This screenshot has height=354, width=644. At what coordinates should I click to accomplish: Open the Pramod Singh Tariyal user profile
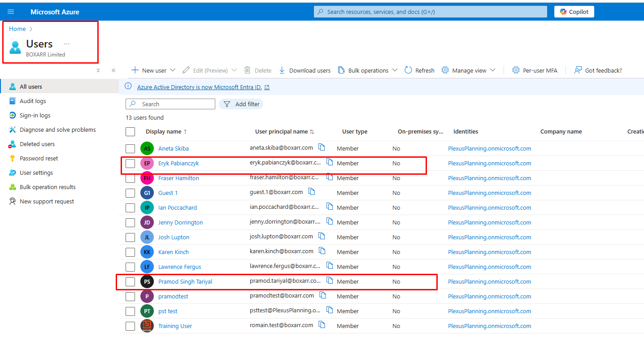tap(185, 281)
